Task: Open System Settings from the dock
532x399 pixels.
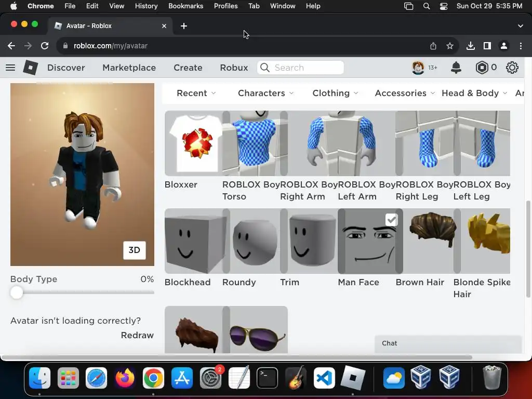Action: (211, 378)
